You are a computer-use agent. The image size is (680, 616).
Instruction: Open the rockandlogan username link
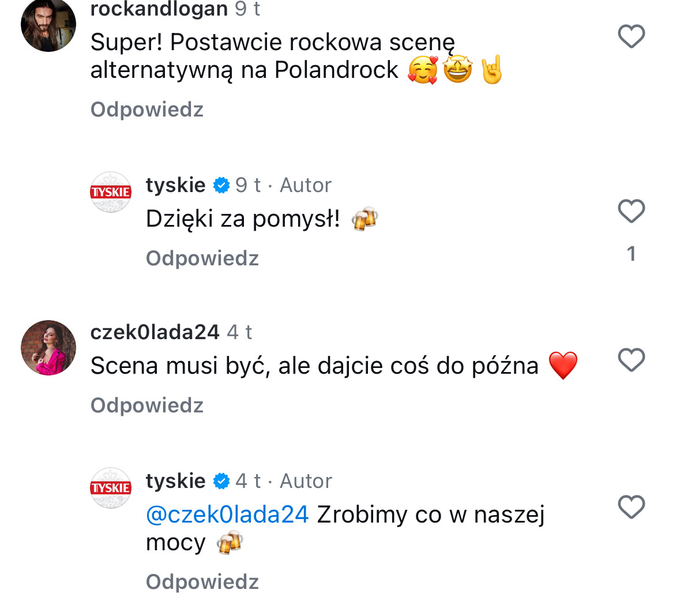(x=159, y=9)
